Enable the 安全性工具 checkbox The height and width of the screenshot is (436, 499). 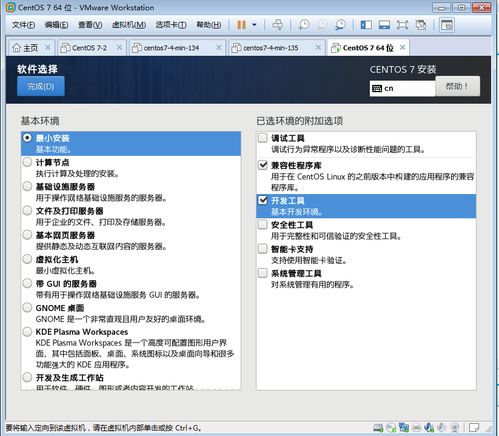(263, 224)
